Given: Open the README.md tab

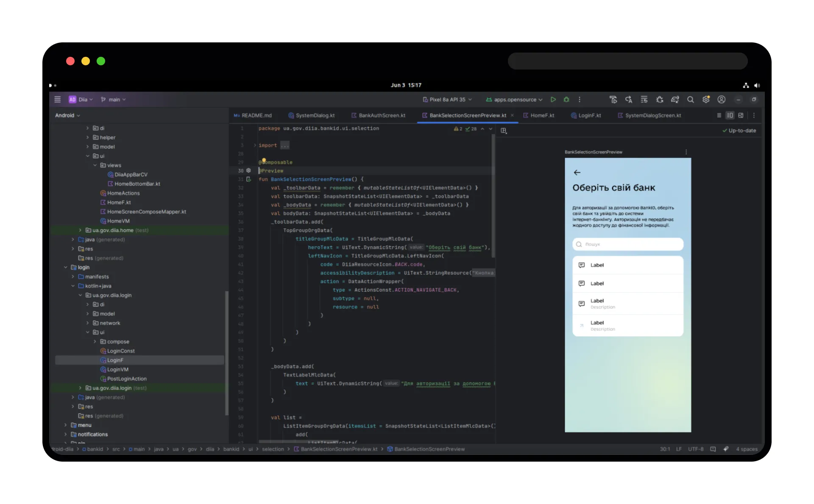Looking at the screenshot, I should (x=253, y=115).
